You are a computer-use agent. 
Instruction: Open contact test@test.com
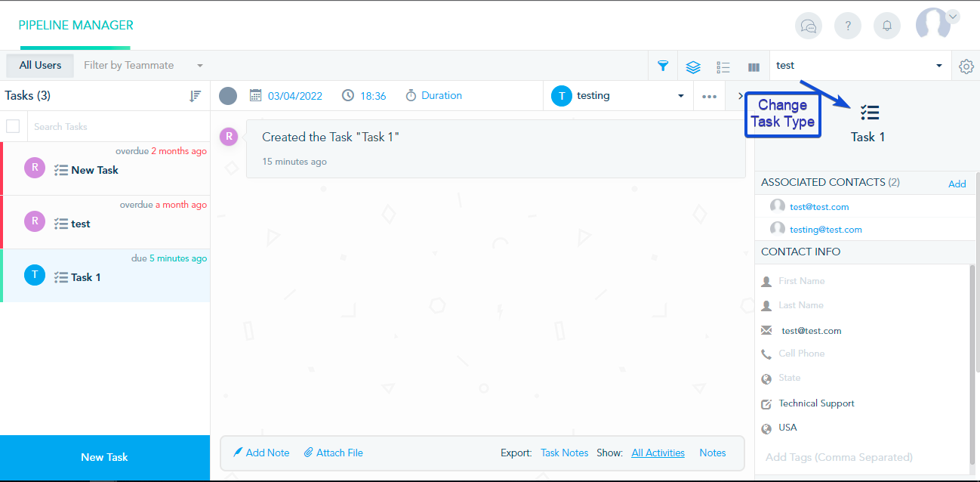tap(819, 206)
